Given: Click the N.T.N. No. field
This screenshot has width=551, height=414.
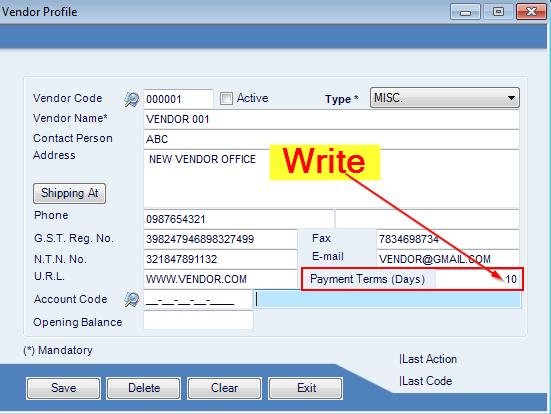Looking at the screenshot, I should click(220, 259).
